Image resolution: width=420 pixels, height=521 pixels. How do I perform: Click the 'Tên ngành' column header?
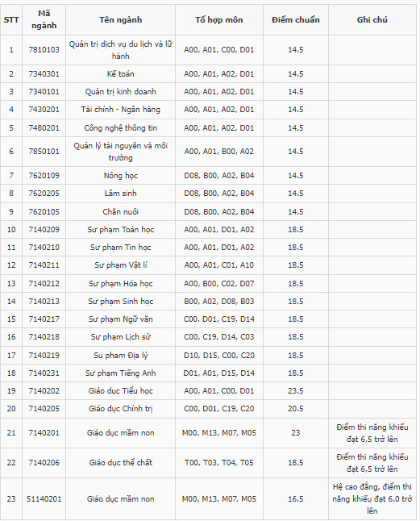tap(121, 20)
